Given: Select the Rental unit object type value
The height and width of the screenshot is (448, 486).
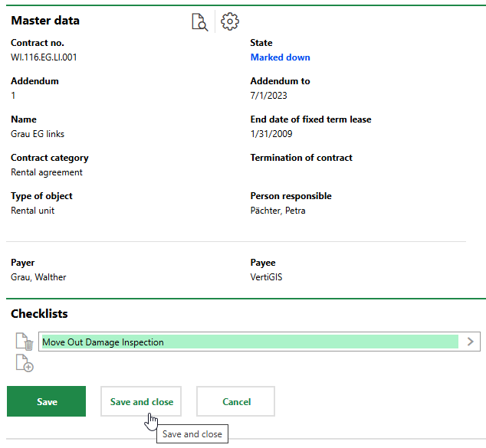Looking at the screenshot, I should tap(32, 211).
